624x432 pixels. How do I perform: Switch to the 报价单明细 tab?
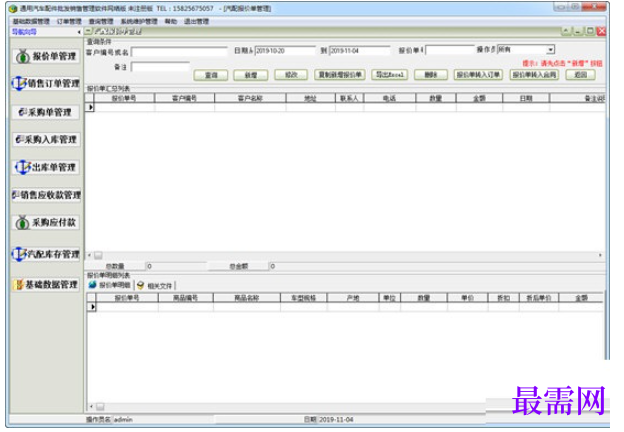pos(110,285)
